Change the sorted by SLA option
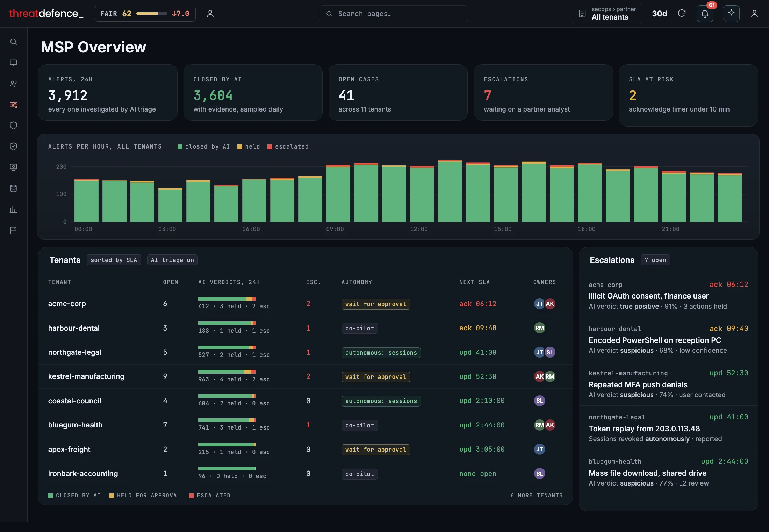 pos(114,260)
